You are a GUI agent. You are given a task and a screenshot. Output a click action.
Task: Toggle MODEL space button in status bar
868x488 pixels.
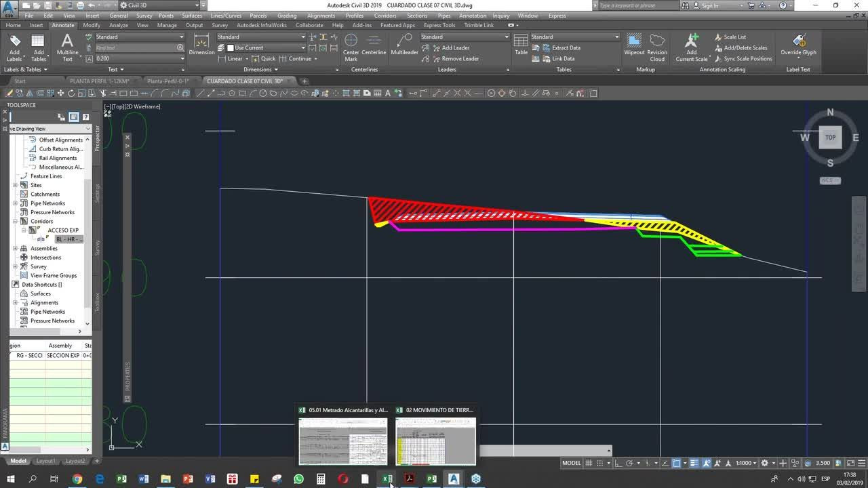571,463
